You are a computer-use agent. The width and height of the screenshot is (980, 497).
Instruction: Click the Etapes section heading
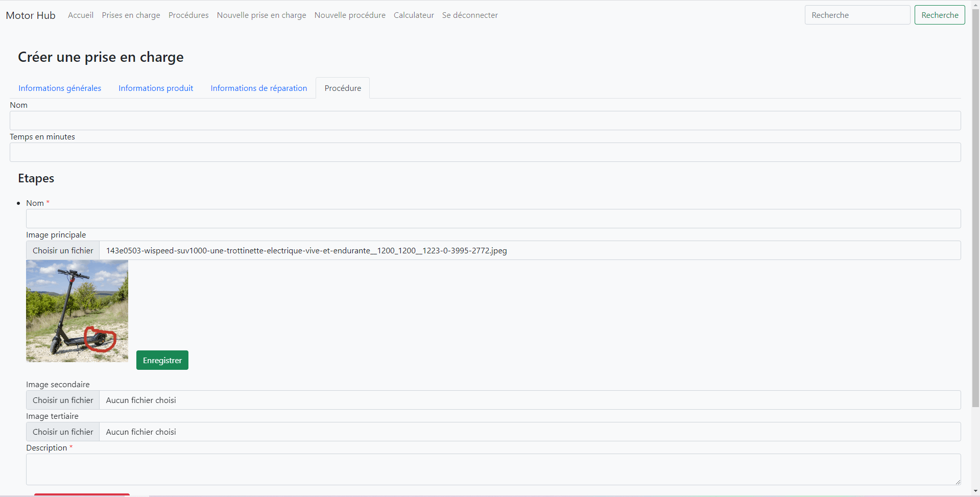point(36,178)
